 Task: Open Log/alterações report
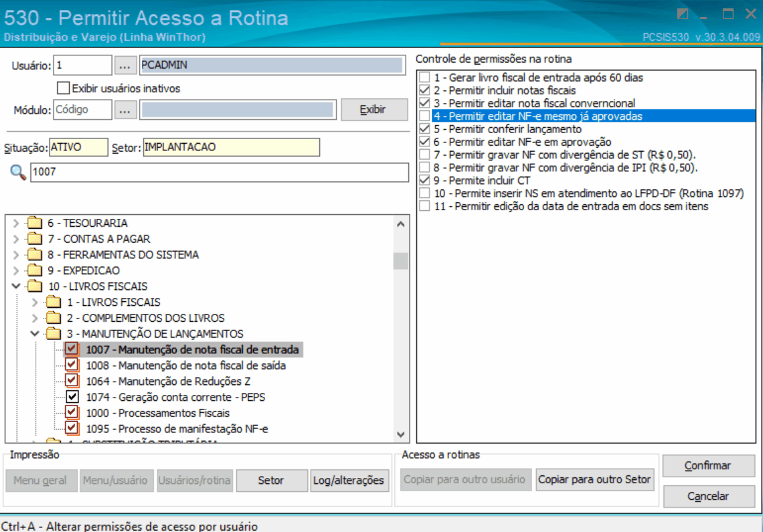pyautogui.click(x=350, y=481)
